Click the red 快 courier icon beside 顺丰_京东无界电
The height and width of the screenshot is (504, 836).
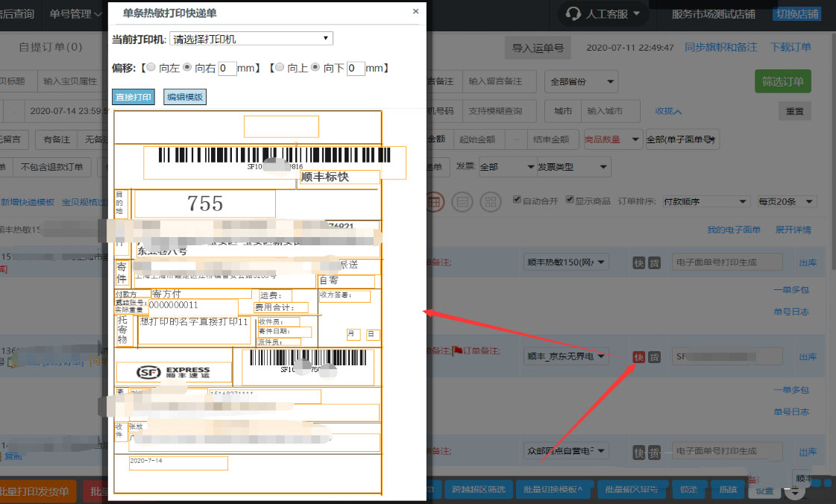(639, 357)
